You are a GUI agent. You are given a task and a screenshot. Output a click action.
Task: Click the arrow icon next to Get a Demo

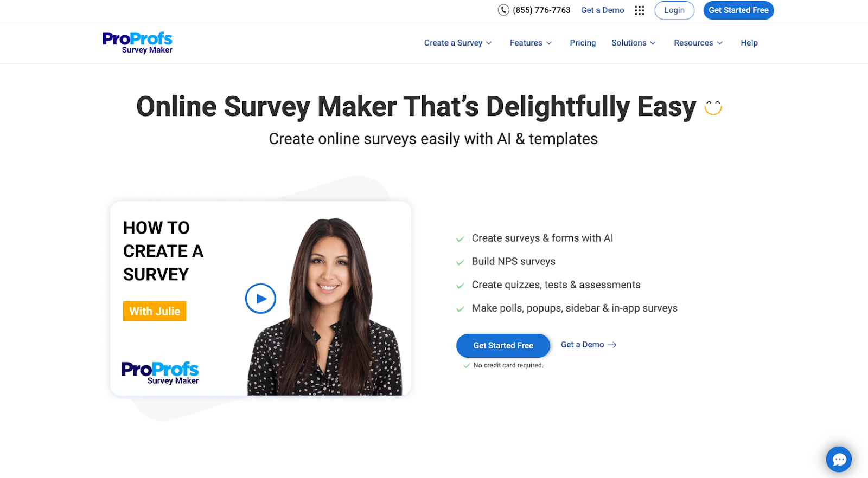pos(612,345)
